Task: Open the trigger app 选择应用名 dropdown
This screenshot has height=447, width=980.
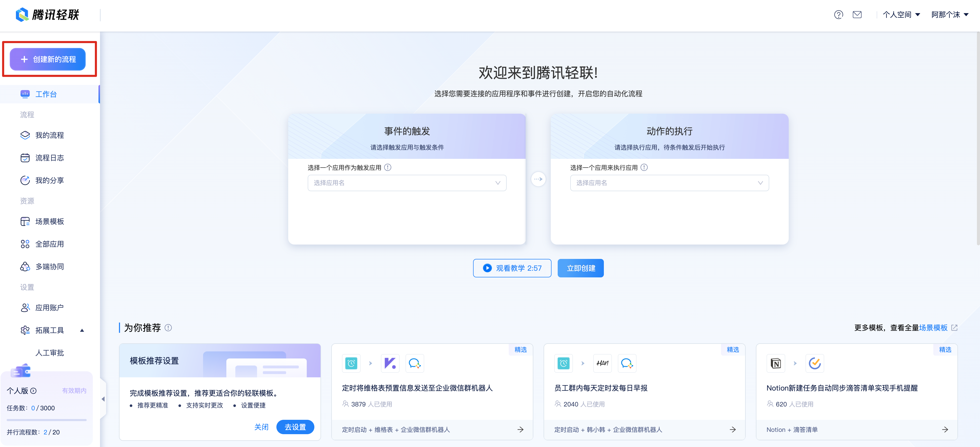Action: 407,183
